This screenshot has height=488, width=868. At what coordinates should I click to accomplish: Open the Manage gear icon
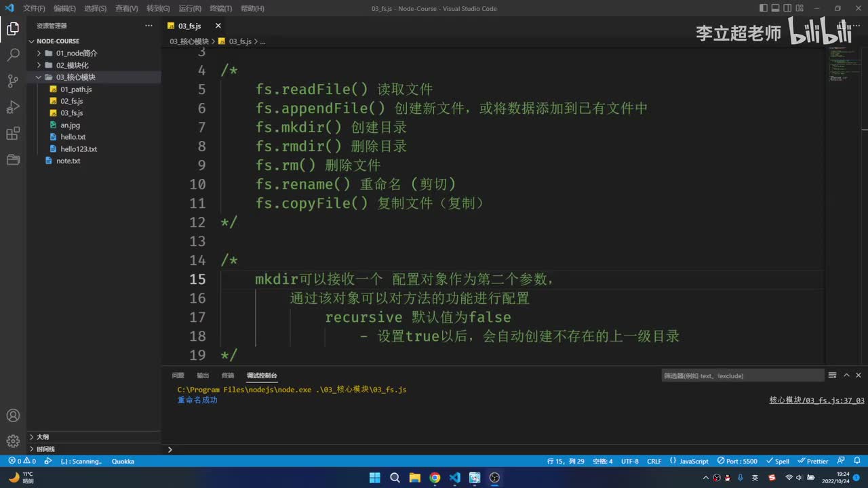pos(13,441)
